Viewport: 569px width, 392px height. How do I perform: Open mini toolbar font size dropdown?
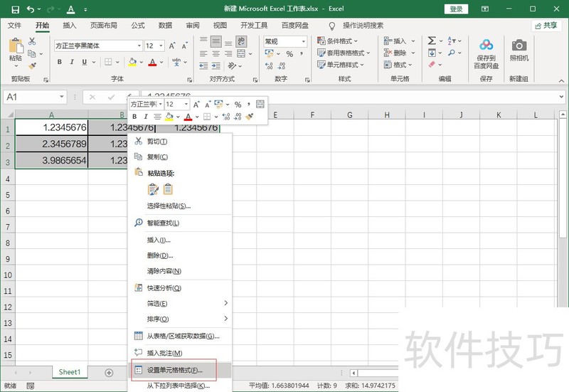(x=186, y=104)
